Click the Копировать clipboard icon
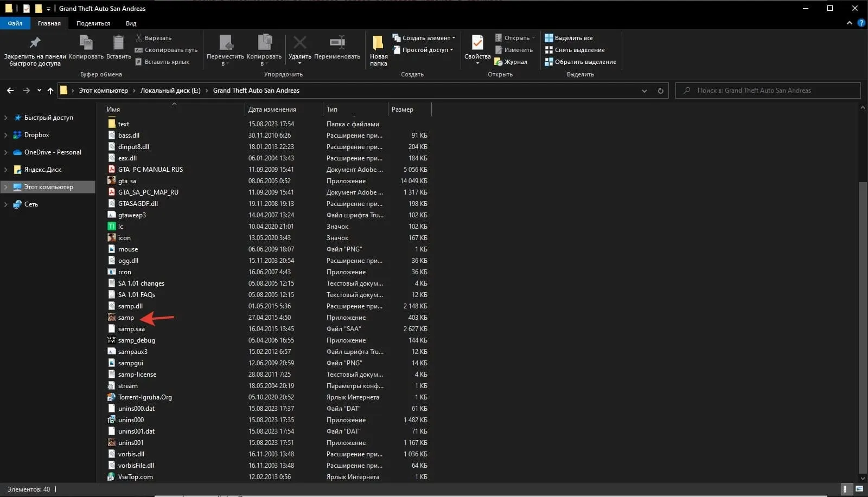Screen dimensions: 868x497 (86, 43)
